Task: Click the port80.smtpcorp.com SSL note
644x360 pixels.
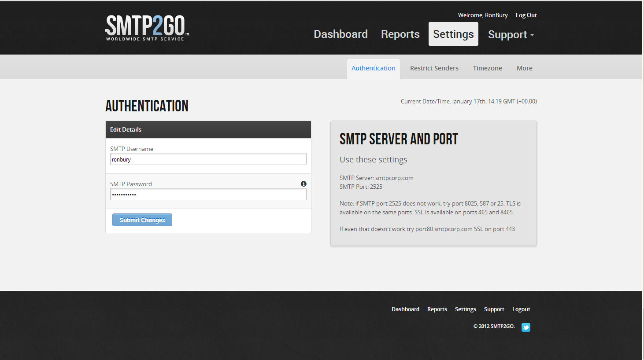Action: click(427, 229)
